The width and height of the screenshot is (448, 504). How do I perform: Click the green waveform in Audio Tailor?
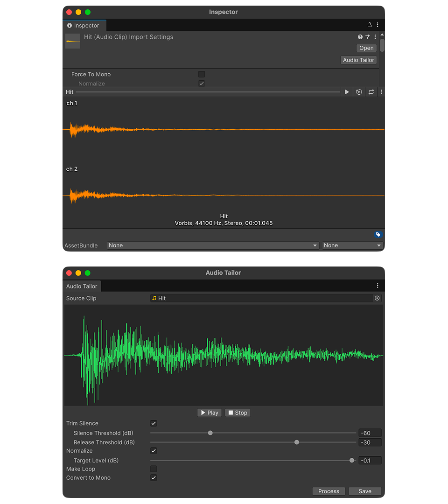tap(224, 355)
